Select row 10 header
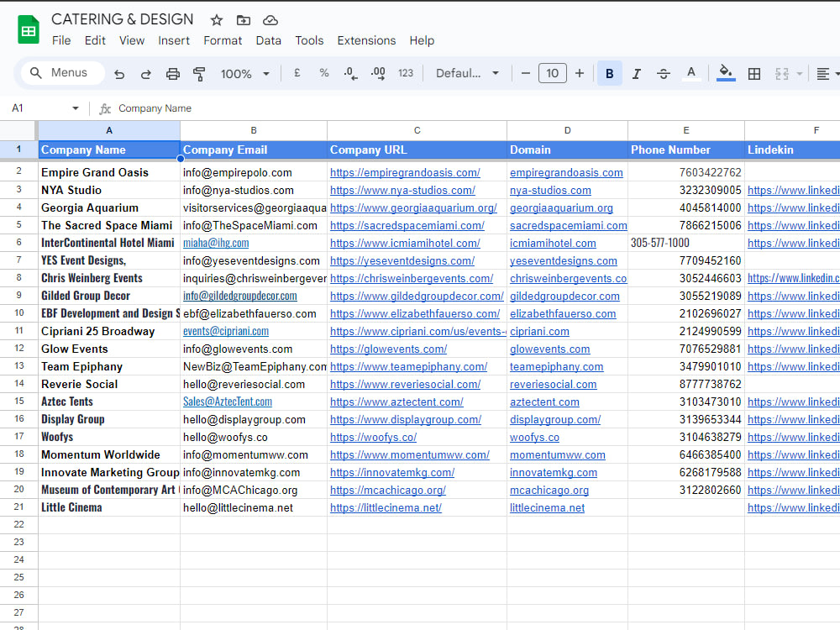 [18, 312]
